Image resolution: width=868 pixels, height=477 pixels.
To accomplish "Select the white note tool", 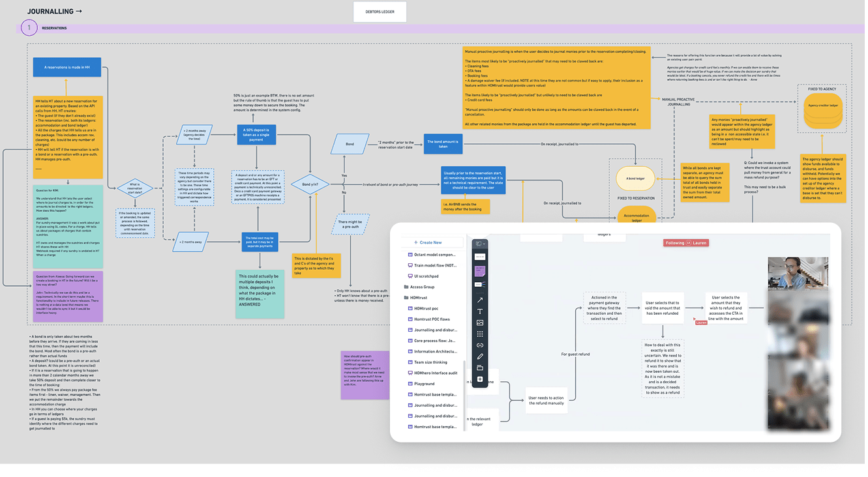I will point(479,256).
